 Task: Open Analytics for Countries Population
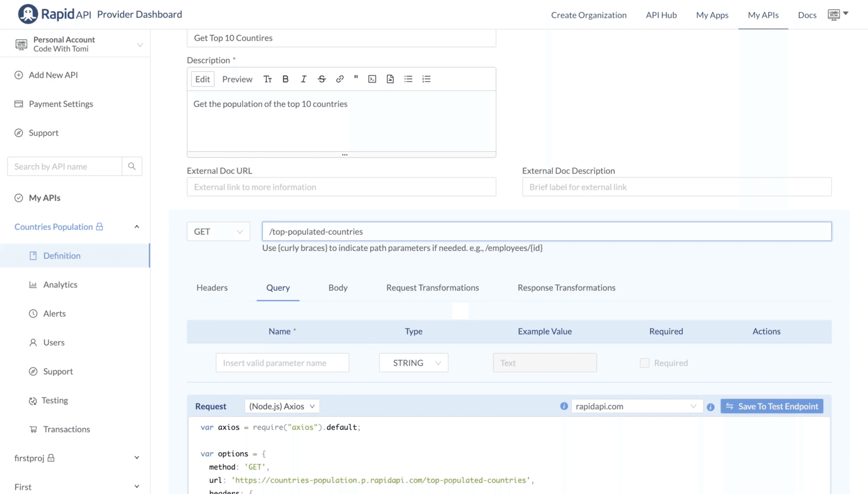pyautogui.click(x=53, y=284)
